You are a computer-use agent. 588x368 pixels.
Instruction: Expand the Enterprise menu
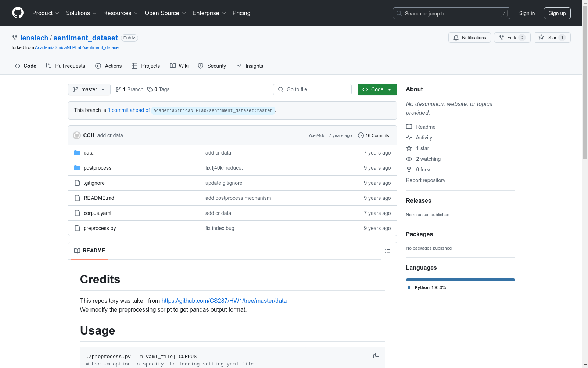209,13
